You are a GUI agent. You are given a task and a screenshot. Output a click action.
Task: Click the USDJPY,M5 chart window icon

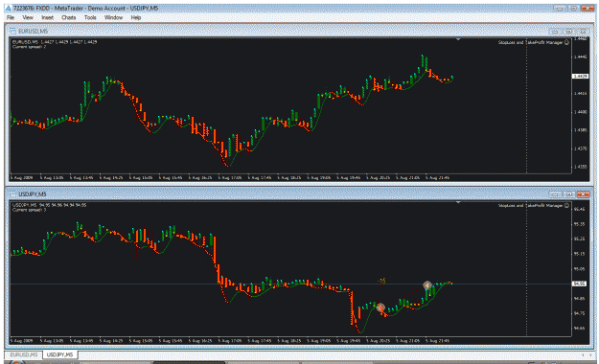[13, 194]
